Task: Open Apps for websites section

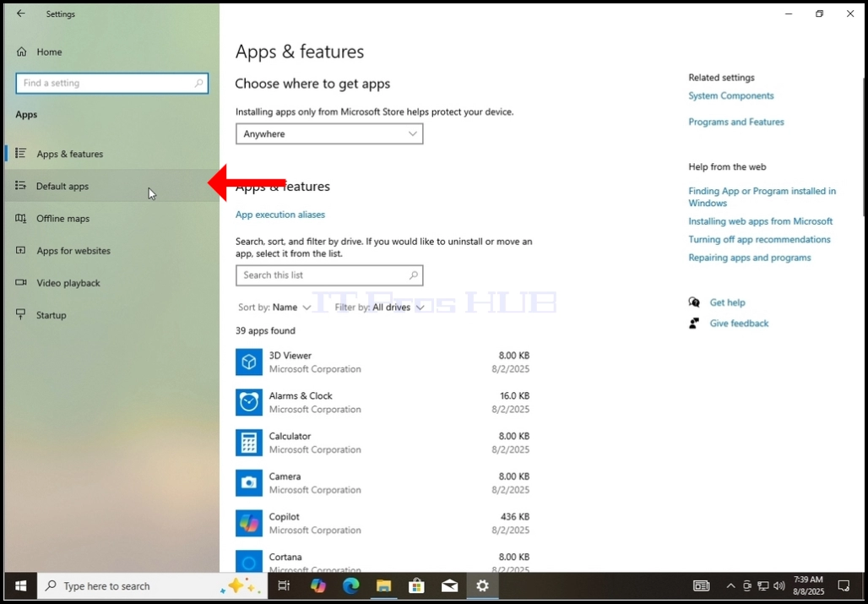Action: coord(110,251)
